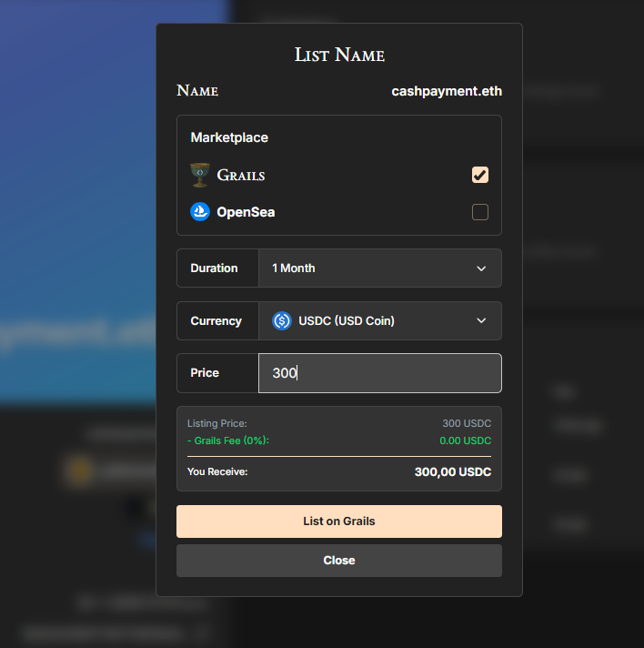The height and width of the screenshot is (648, 644).
Task: Click the List Name dialog title
Action: (x=339, y=55)
